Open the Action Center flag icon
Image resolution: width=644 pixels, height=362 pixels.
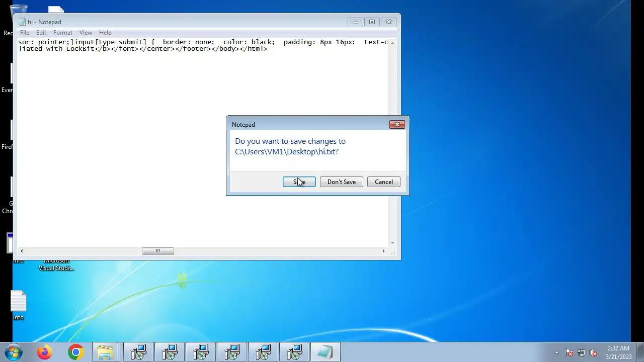click(569, 353)
